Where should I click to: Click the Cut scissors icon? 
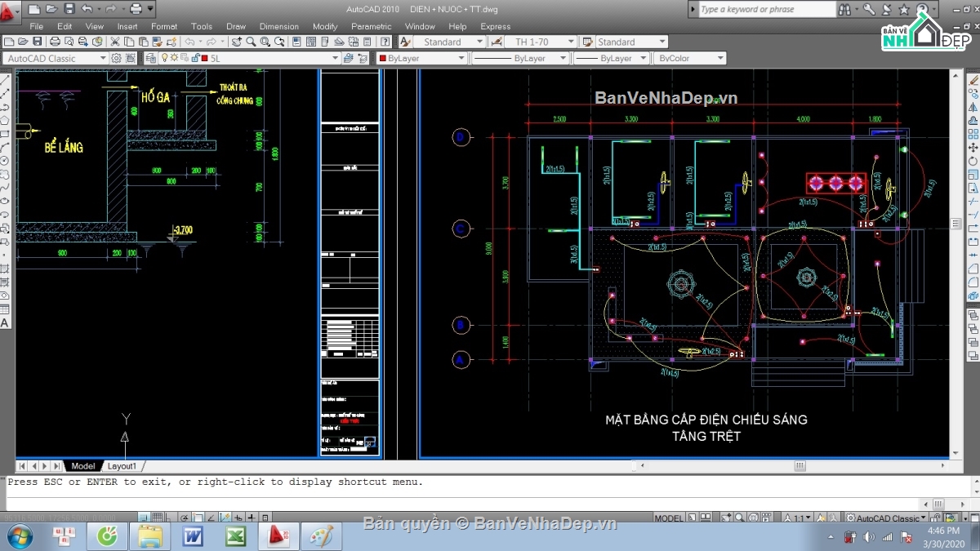(x=115, y=42)
